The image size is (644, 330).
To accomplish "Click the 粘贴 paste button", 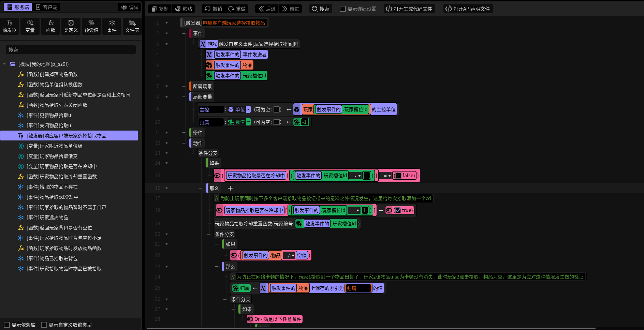I will pos(184,9).
